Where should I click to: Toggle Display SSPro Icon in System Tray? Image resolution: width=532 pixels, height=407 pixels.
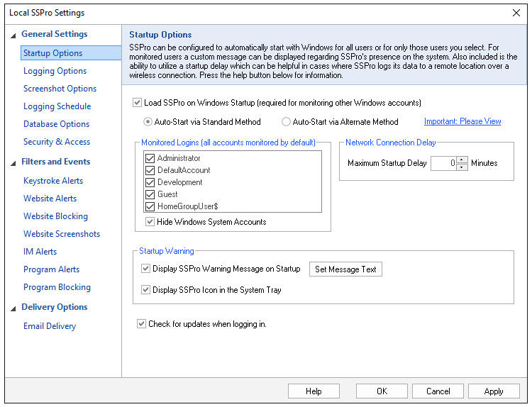[x=145, y=290]
